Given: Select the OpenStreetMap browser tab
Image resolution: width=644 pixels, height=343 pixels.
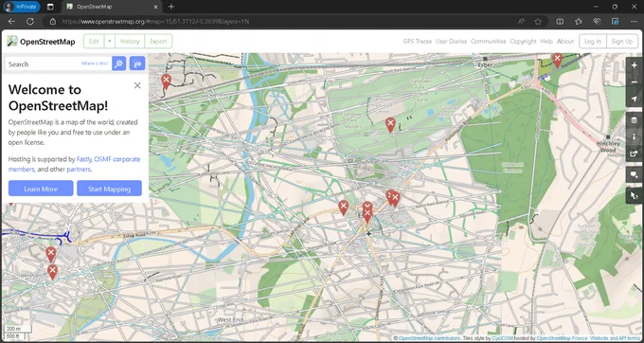Looking at the screenshot, I should (111, 7).
